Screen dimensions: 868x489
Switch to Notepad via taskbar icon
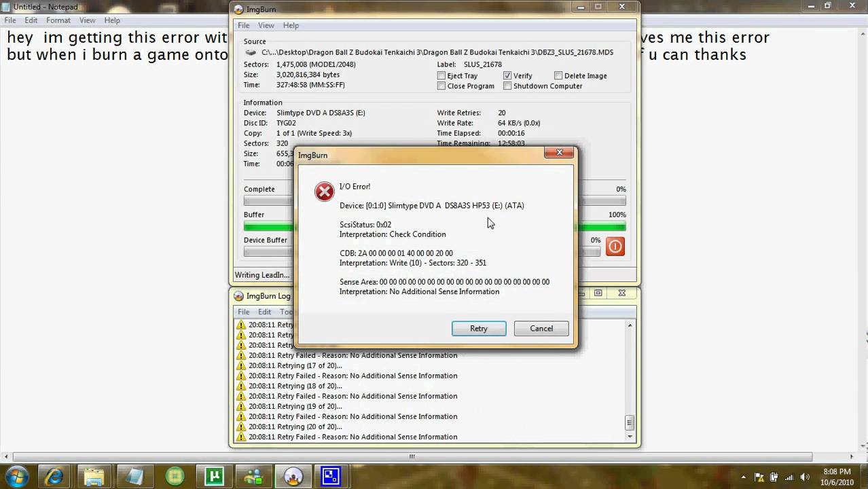pos(134,476)
